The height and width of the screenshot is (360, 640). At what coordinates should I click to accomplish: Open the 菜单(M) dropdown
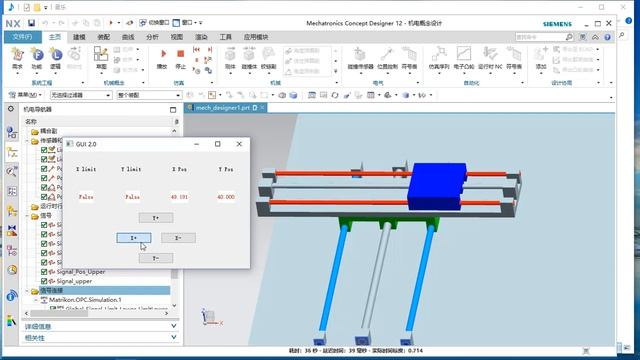coord(25,95)
